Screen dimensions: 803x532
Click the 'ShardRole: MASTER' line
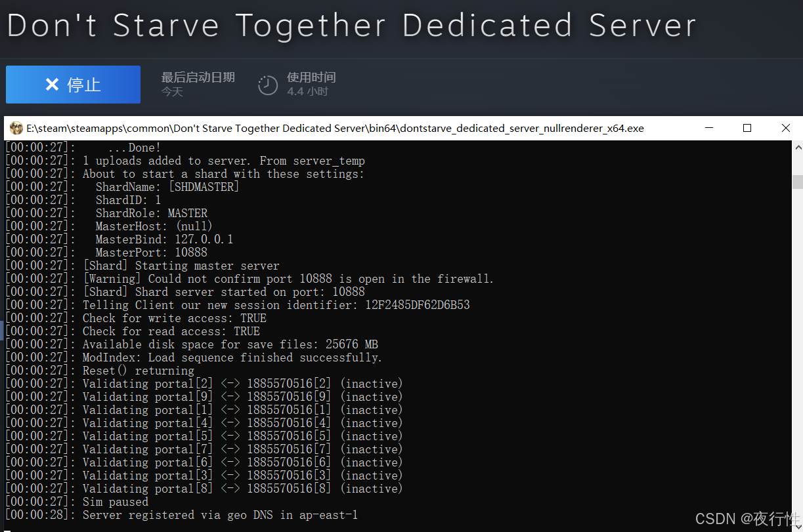(x=106, y=213)
